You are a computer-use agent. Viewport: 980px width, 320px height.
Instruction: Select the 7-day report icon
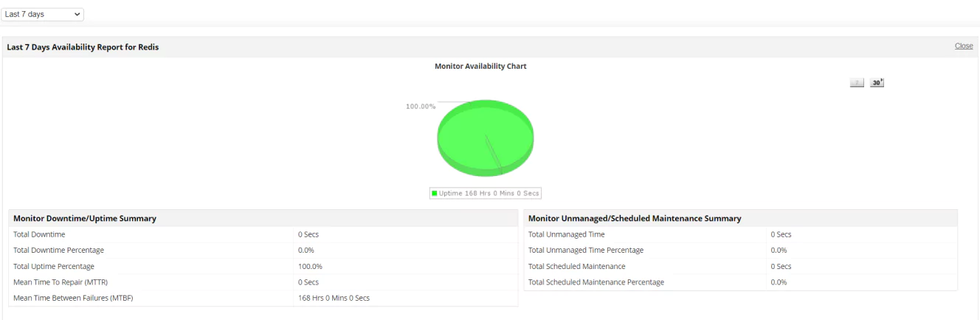(x=857, y=83)
